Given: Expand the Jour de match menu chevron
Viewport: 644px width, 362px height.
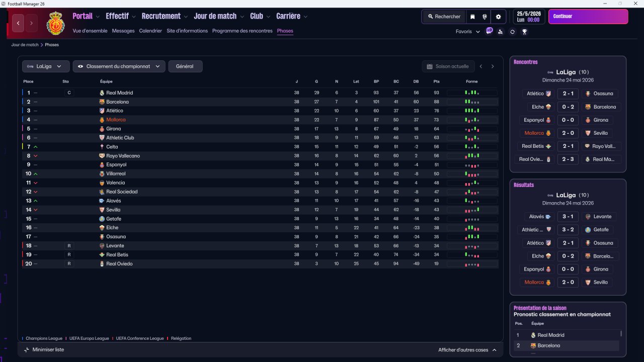Looking at the screenshot, I should (242, 17).
